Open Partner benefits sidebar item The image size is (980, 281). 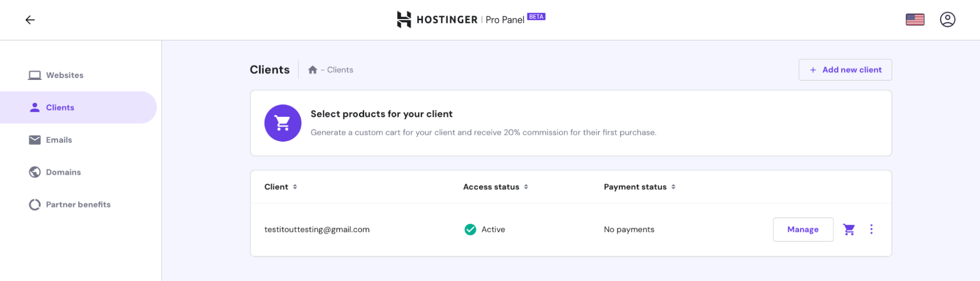[x=78, y=204]
